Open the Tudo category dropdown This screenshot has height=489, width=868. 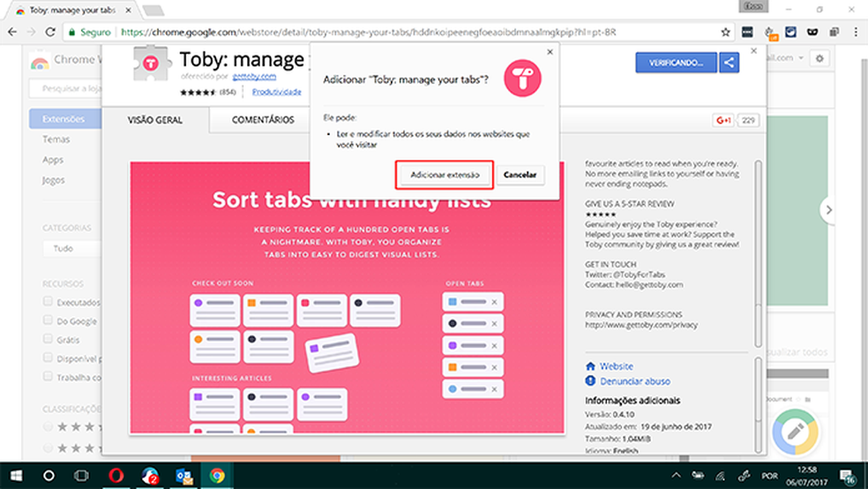coord(72,248)
